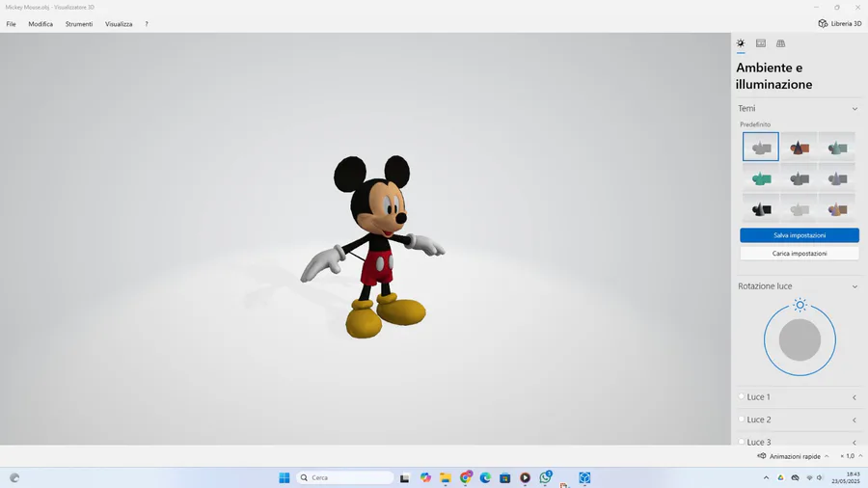This screenshot has height=488, width=868.
Task: Open the File menu
Action: pyautogui.click(x=11, y=24)
